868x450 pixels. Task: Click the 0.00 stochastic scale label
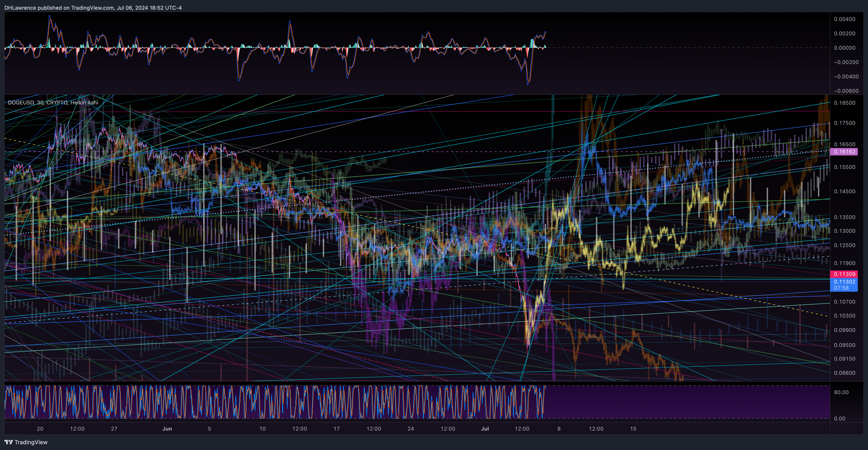coord(840,419)
